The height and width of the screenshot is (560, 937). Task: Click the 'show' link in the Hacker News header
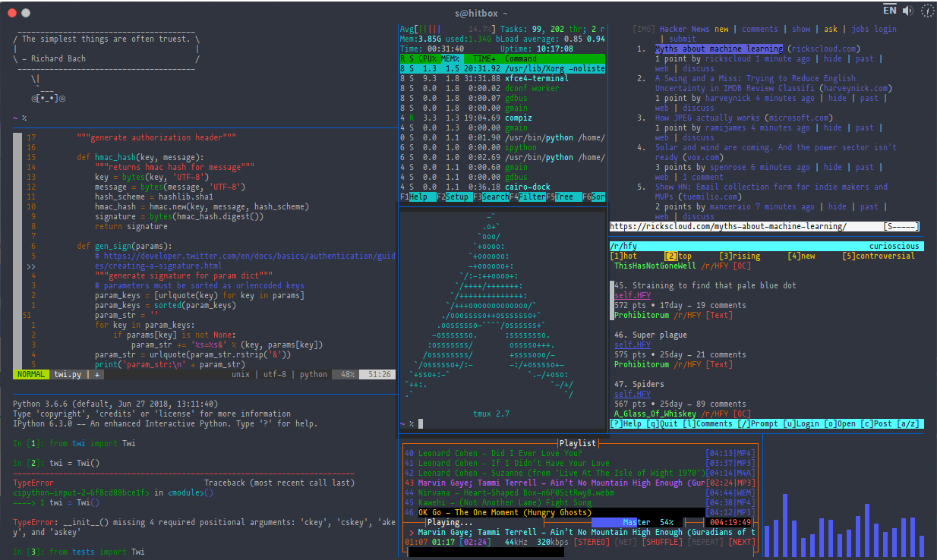point(801,30)
